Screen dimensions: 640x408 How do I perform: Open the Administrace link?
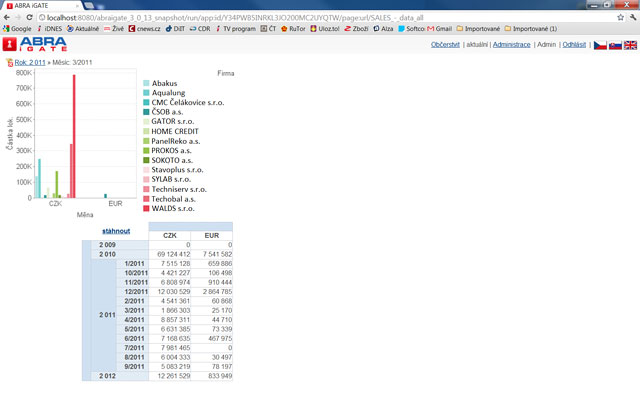point(511,44)
